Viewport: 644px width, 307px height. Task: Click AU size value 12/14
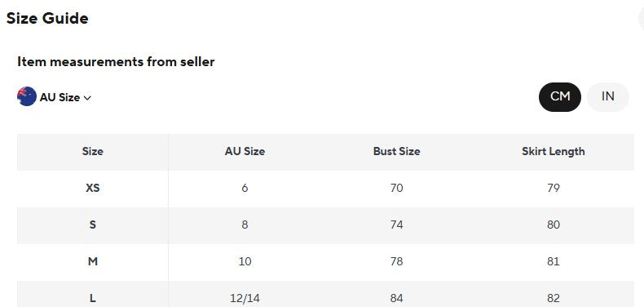pos(245,298)
